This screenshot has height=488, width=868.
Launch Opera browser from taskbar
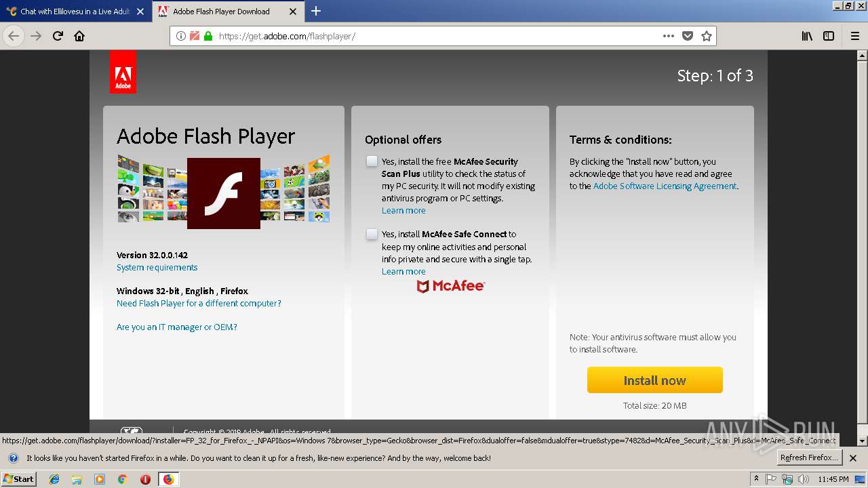tap(145, 479)
